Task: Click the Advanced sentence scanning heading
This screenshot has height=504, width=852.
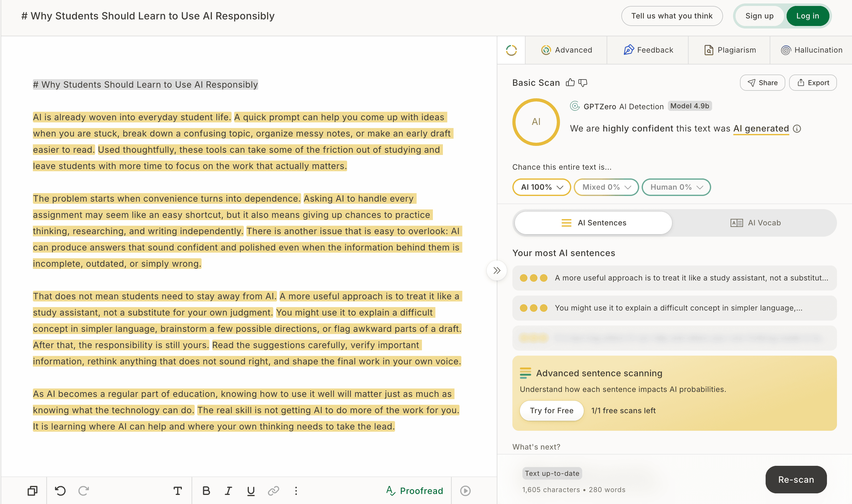Action: [x=599, y=373]
